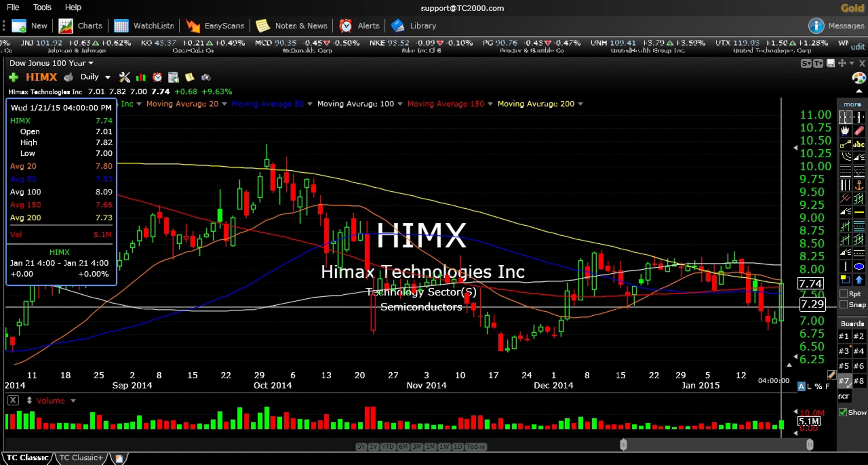Image resolution: width=868 pixels, height=465 pixels.
Task: Open the yellow sticky note icon in chart toolbar
Action: (x=190, y=77)
